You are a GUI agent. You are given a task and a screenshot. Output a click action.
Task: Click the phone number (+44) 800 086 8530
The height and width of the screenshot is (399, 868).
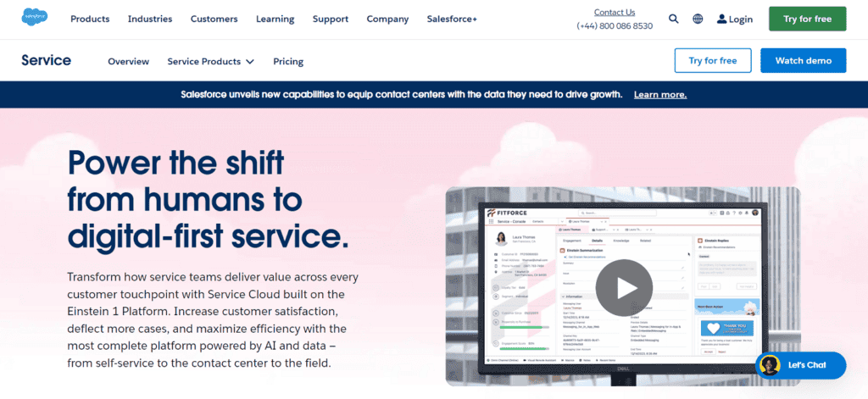coord(615,25)
